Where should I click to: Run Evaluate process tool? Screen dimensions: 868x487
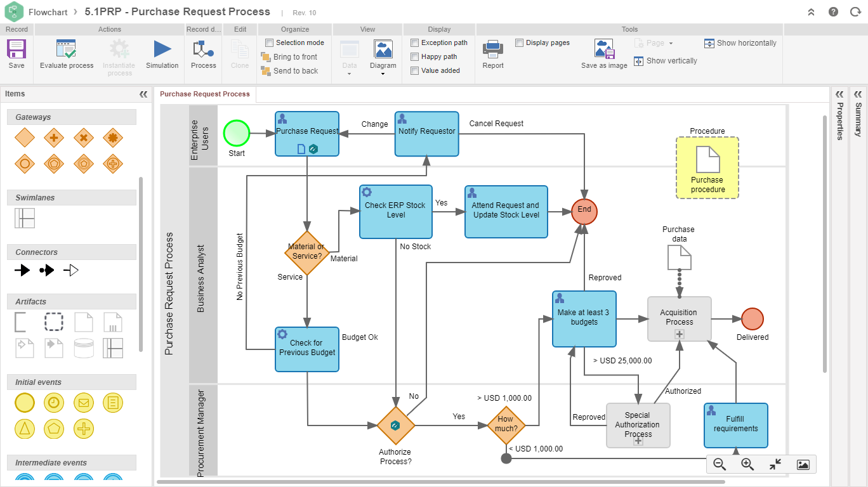[66, 49]
